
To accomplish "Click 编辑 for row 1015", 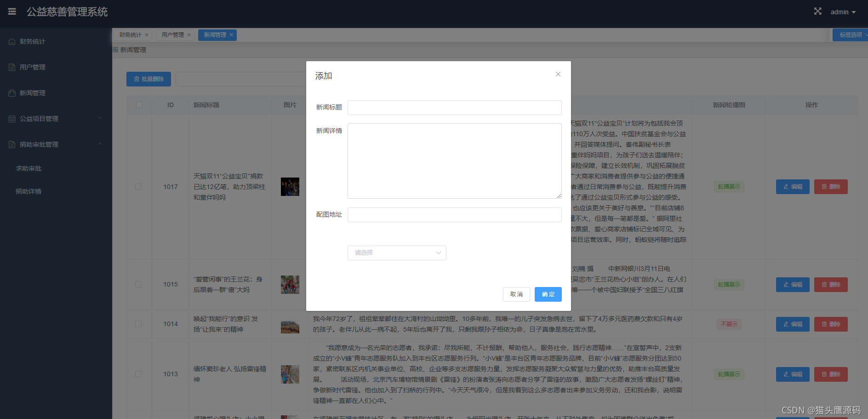I will [793, 285].
